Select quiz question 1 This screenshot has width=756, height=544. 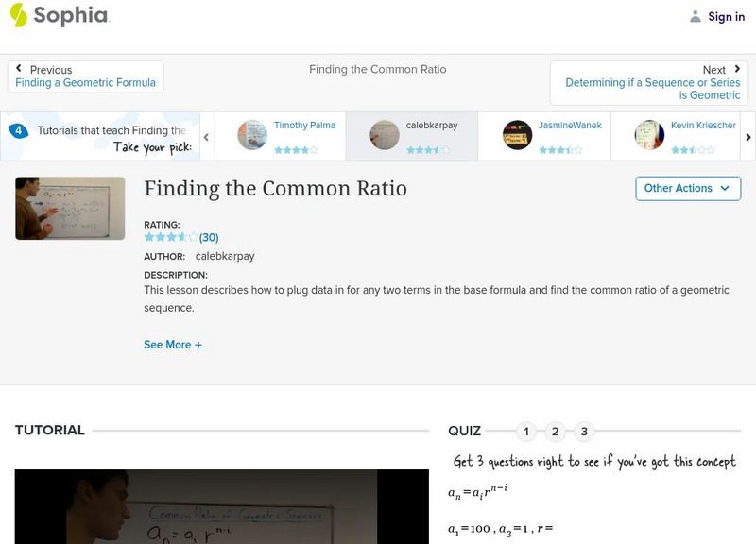[x=526, y=432]
